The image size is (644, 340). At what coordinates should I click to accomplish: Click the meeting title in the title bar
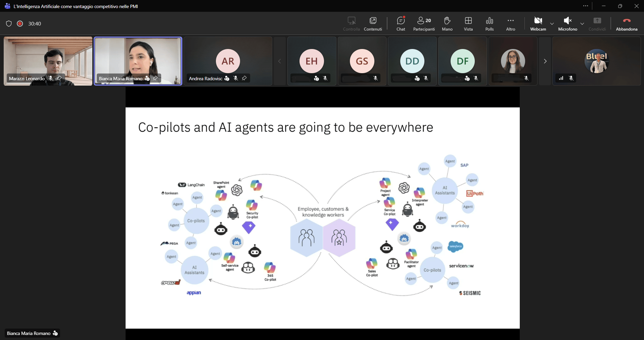click(x=76, y=6)
